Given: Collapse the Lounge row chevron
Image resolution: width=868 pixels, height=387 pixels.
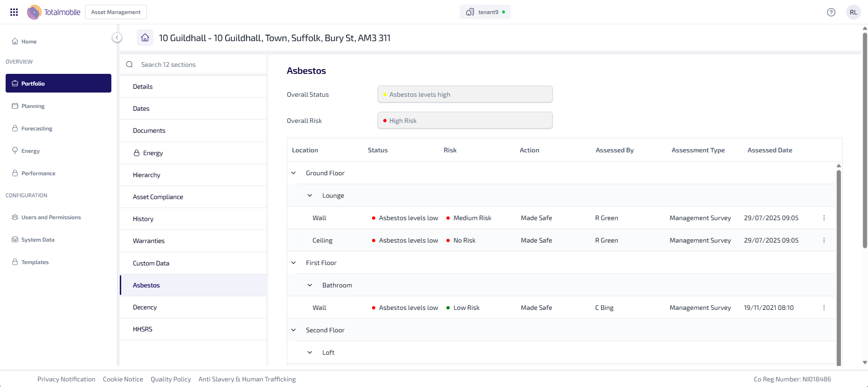Looking at the screenshot, I should [x=310, y=195].
